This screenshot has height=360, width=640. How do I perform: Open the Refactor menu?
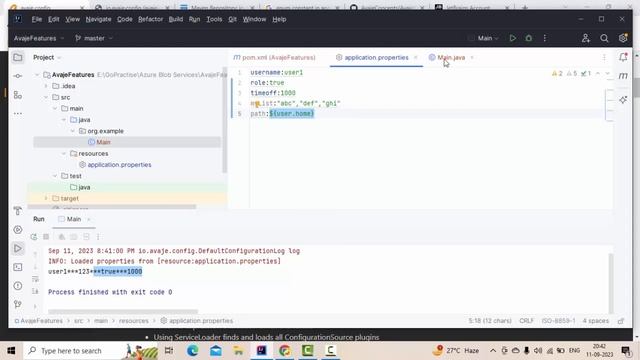150,19
